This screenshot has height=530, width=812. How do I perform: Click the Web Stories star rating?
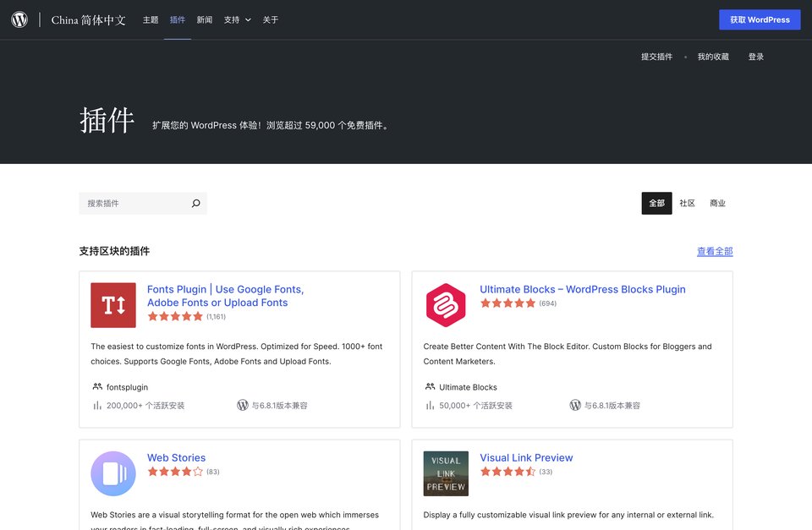point(175,472)
